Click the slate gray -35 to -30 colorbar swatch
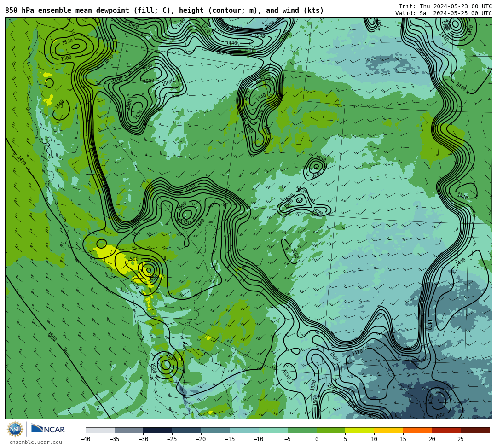This screenshot has height=448, width=497. tap(129, 430)
